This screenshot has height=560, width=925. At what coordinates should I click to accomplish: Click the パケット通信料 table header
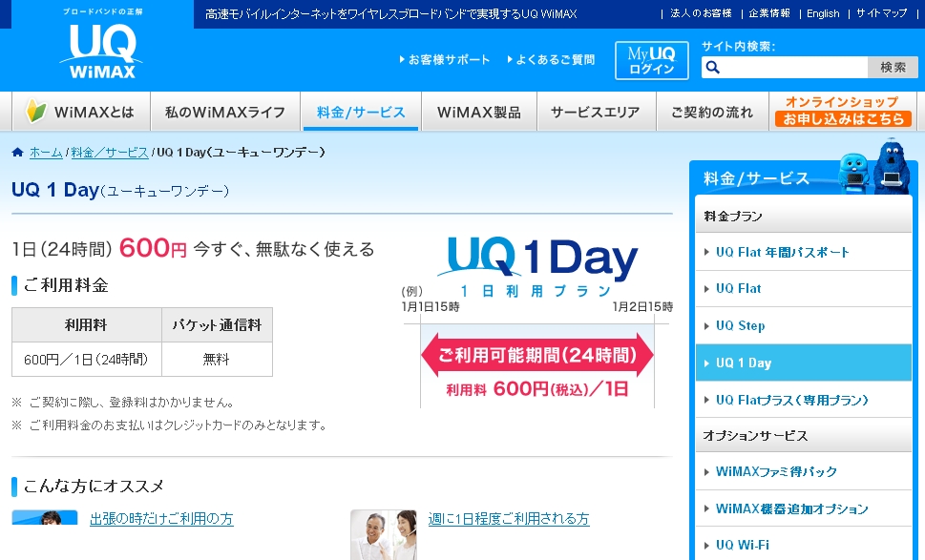point(217,324)
